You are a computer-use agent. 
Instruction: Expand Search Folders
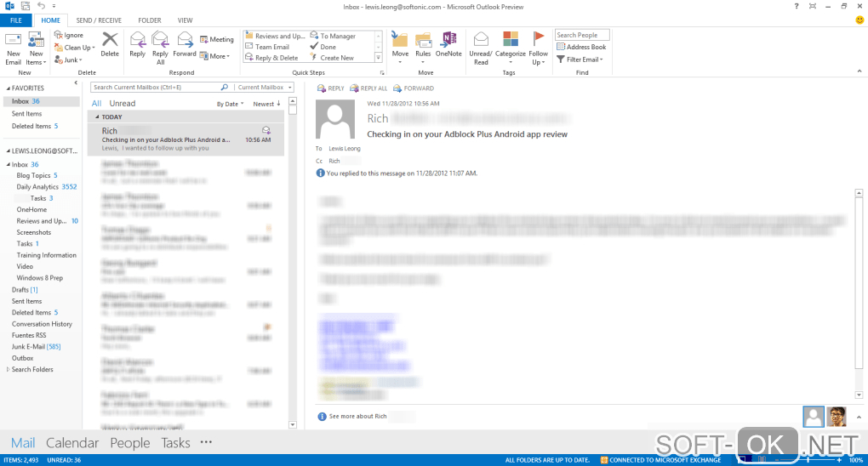8,369
